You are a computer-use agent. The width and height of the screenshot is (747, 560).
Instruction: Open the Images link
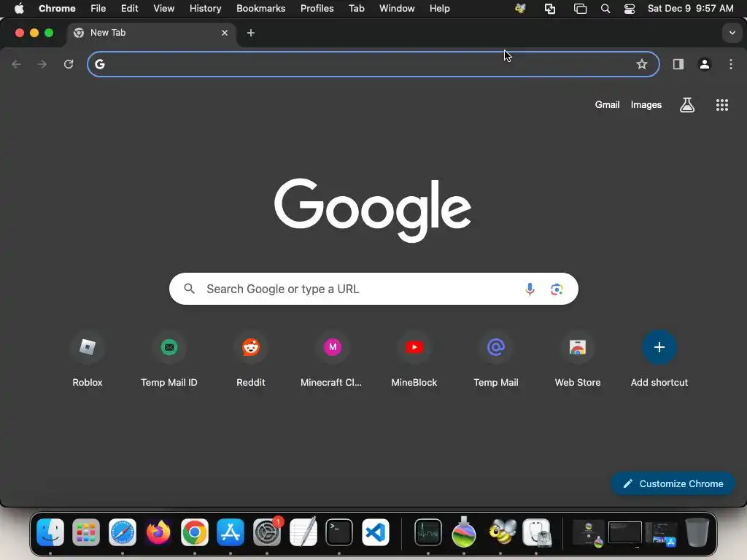tap(646, 105)
